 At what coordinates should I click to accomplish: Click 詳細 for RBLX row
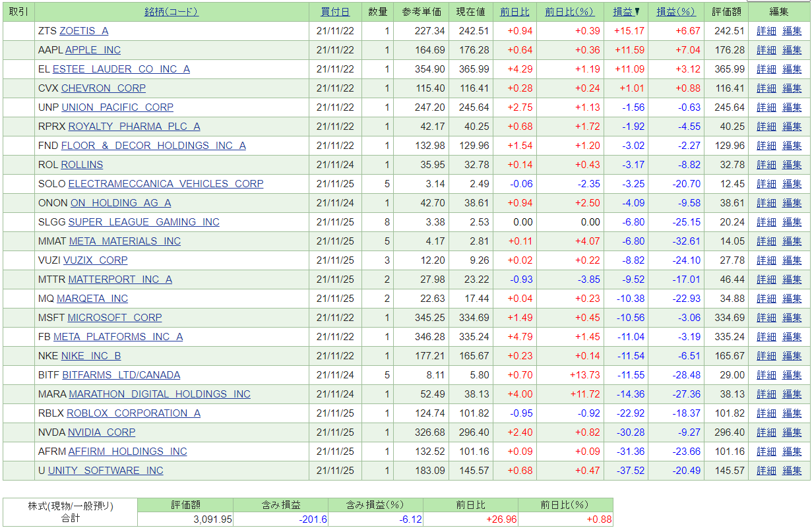(x=766, y=413)
